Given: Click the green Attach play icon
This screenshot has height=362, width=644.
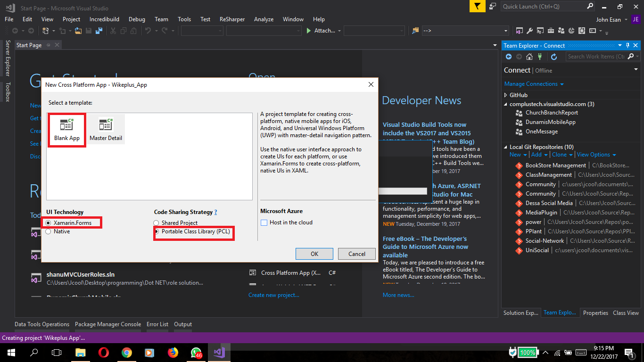Looking at the screenshot, I should tap(309, 31).
